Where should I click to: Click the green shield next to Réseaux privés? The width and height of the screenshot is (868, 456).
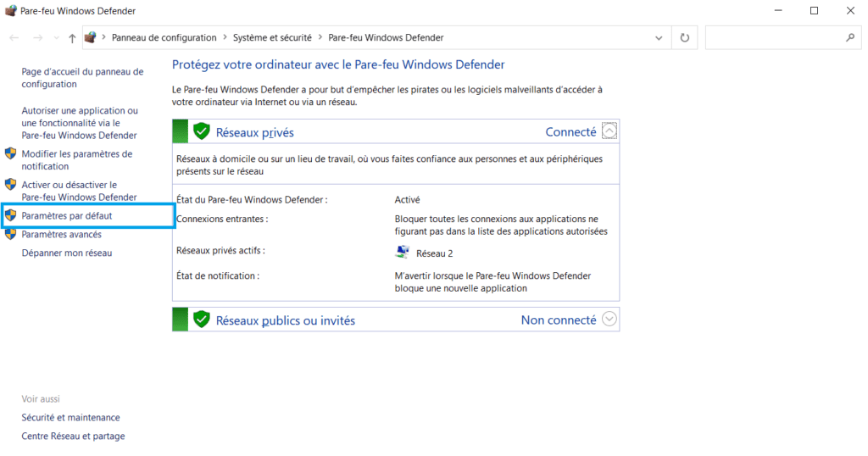pyautogui.click(x=202, y=131)
